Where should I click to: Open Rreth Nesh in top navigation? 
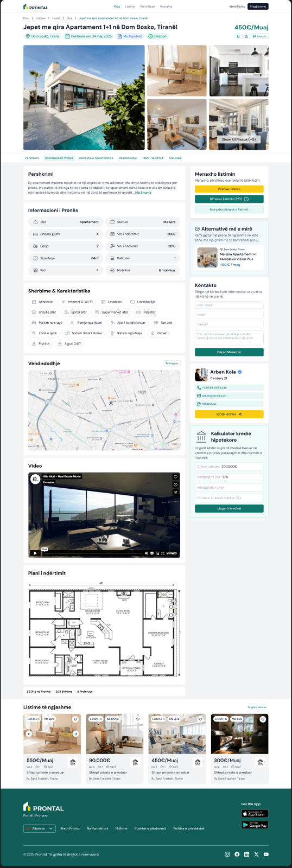tap(148, 7)
